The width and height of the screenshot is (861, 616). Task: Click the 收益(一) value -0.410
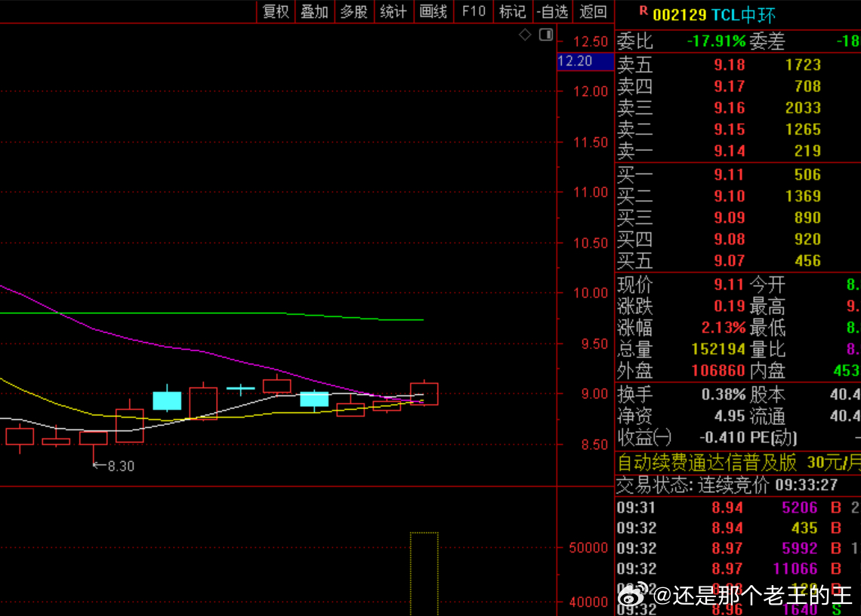[724, 438]
